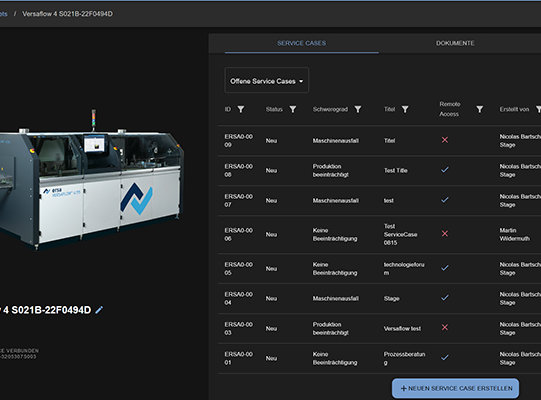Viewport: 541px width, 400px height.
Task: Switch to the Service Cases tab
Action: pyautogui.click(x=302, y=43)
